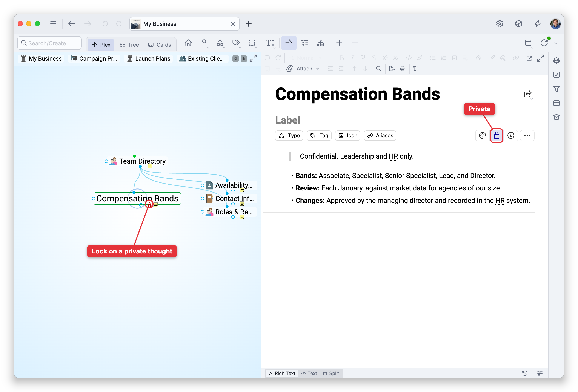Viewport: 578px width, 392px height.
Task: Switch to outline layout view
Action: (x=305, y=43)
